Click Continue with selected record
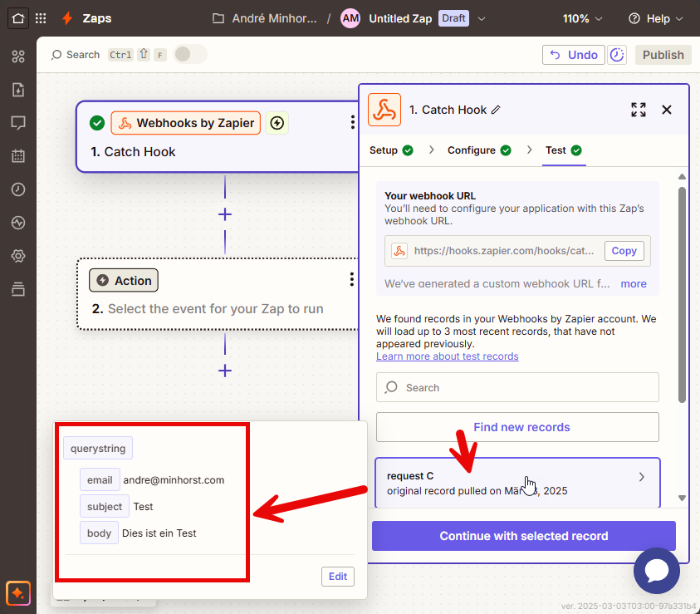Screen dimensions: 700x614 click(523, 536)
